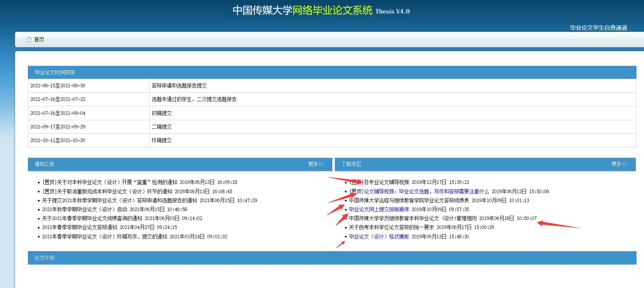Viewport: 644px width, 288px height.
Task: Open 2021年春季学期毕业论文答辩通知
Action: (79, 228)
